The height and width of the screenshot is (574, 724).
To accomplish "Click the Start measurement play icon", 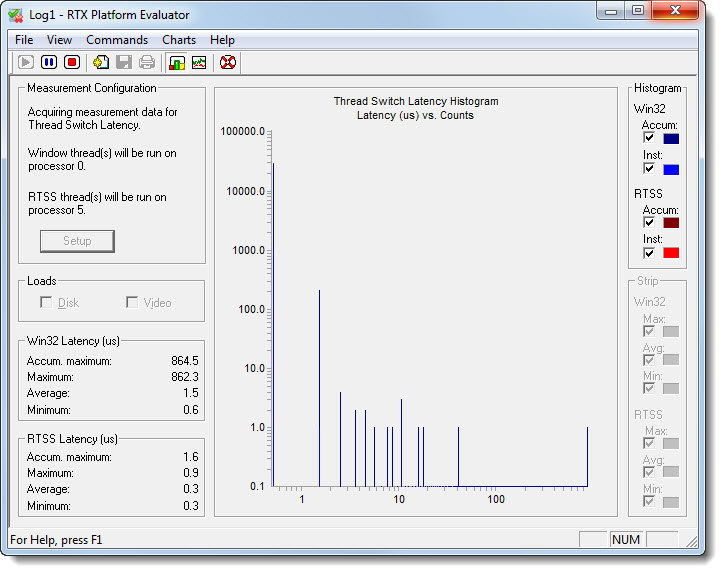I will (x=26, y=62).
